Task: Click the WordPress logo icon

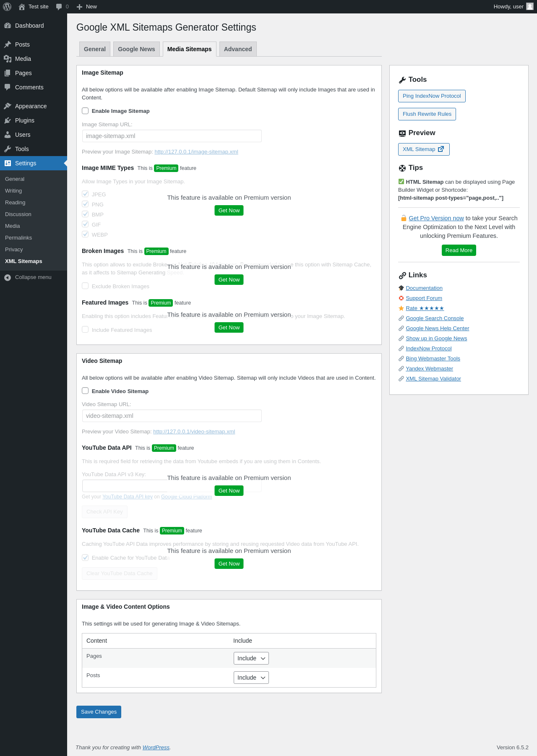Action: tap(7, 7)
